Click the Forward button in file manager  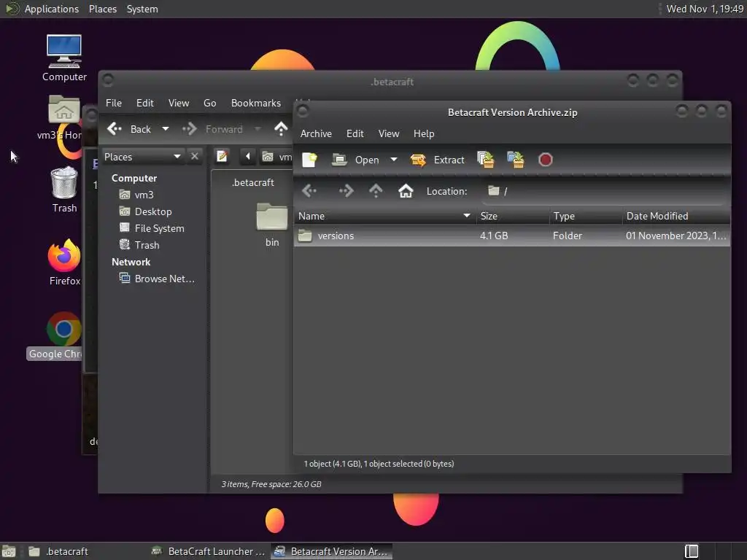(x=212, y=129)
